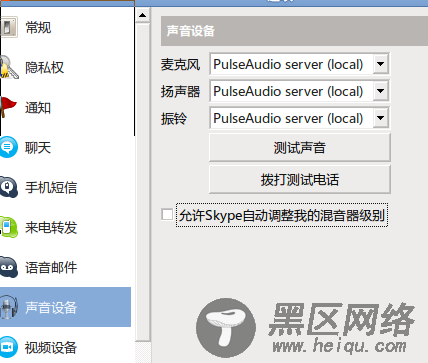Click the 拨打测试电话 button

click(299, 180)
